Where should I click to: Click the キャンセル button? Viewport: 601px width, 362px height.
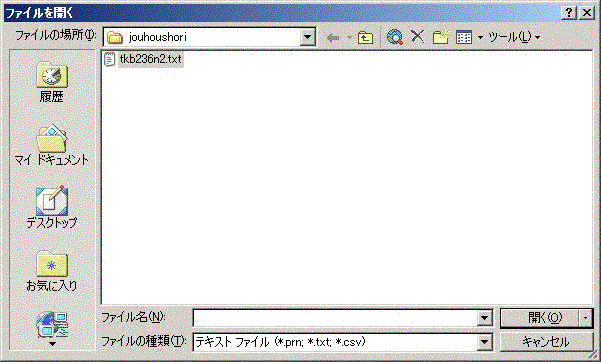(546, 342)
